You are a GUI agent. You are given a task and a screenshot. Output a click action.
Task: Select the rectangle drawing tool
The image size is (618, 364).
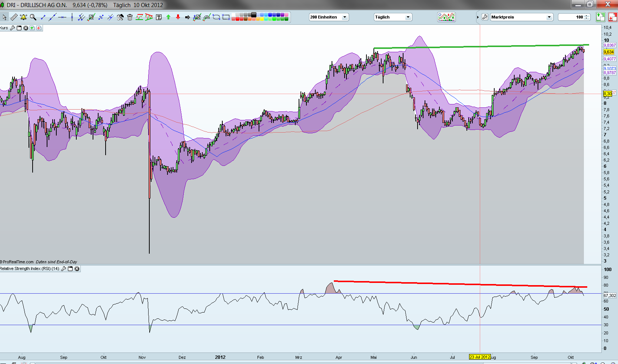tap(226, 17)
